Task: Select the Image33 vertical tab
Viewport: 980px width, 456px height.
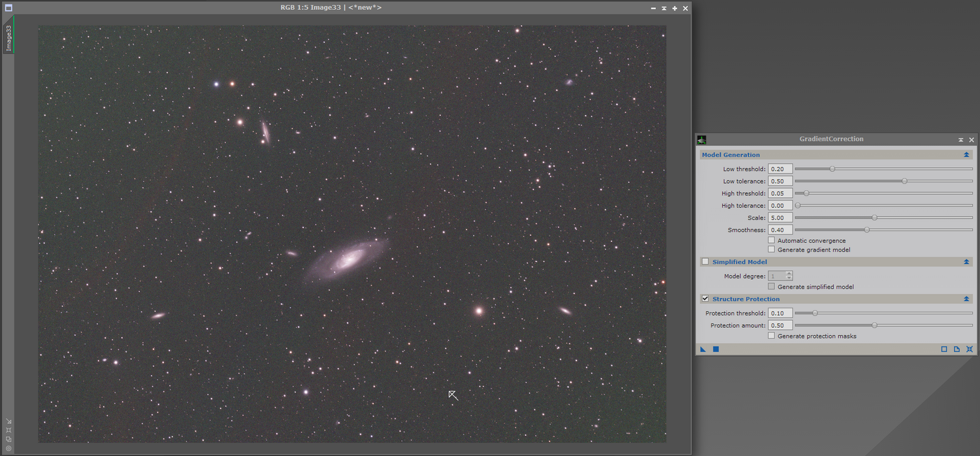Action: [8, 39]
